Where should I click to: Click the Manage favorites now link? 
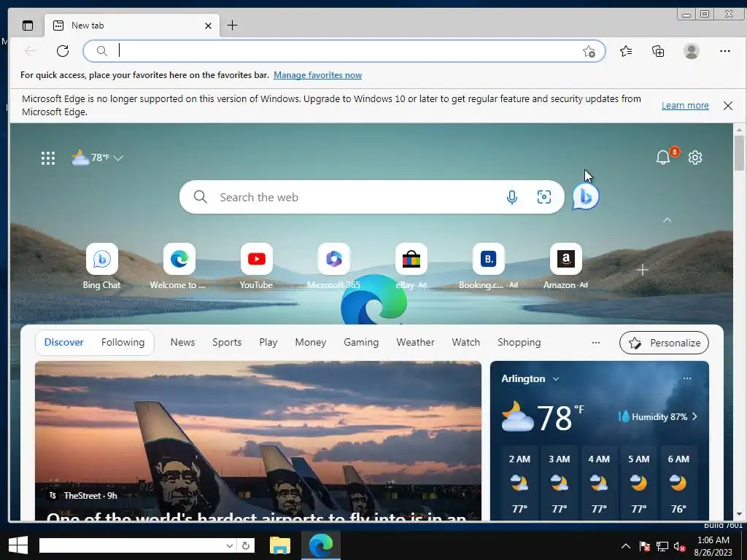pos(318,75)
